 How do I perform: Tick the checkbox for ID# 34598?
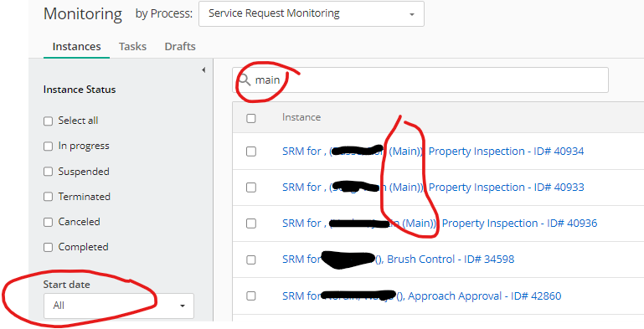point(251,260)
